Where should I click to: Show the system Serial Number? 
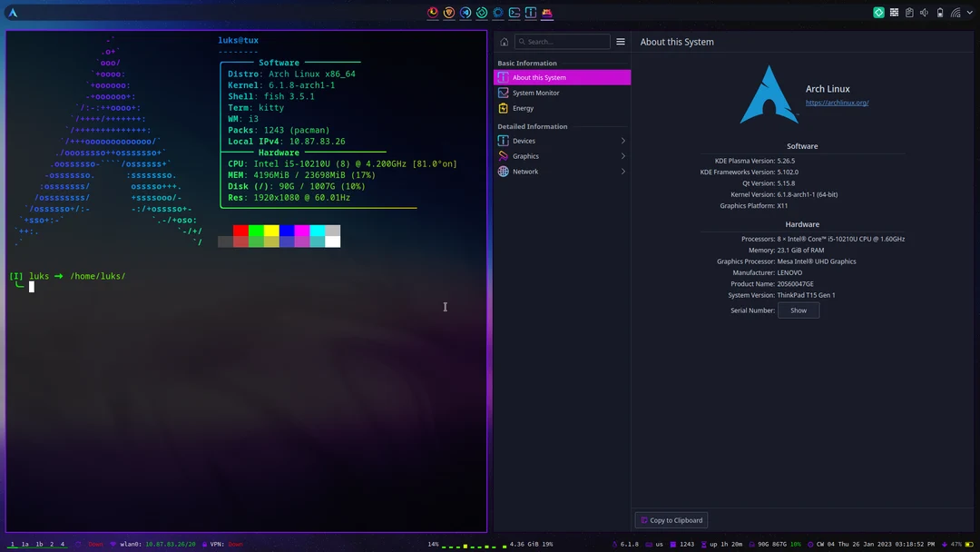coord(798,310)
